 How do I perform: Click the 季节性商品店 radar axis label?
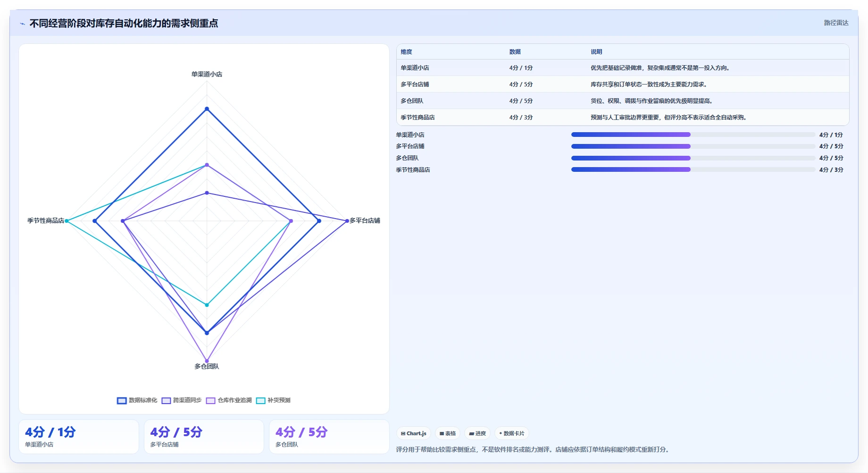pyautogui.click(x=45, y=220)
